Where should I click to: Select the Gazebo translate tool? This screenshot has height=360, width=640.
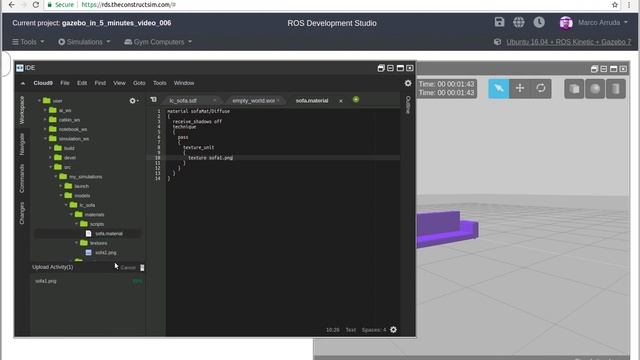[x=520, y=88]
